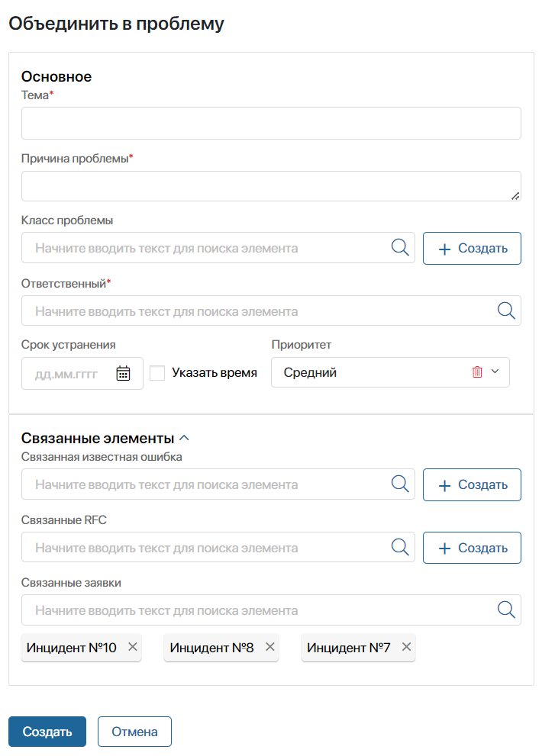Click the Создать button for Связанная известная ошибка
Screen dimensions: 542x756
tap(472, 484)
